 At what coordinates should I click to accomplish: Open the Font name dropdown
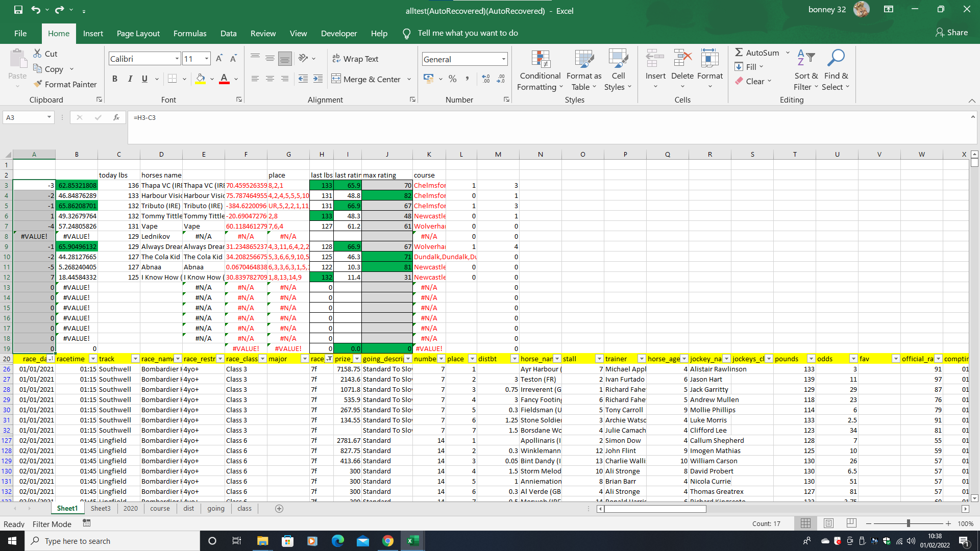tap(177, 59)
